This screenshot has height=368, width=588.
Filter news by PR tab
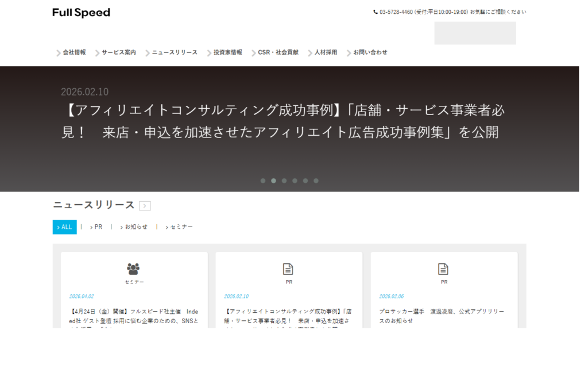[x=98, y=227]
